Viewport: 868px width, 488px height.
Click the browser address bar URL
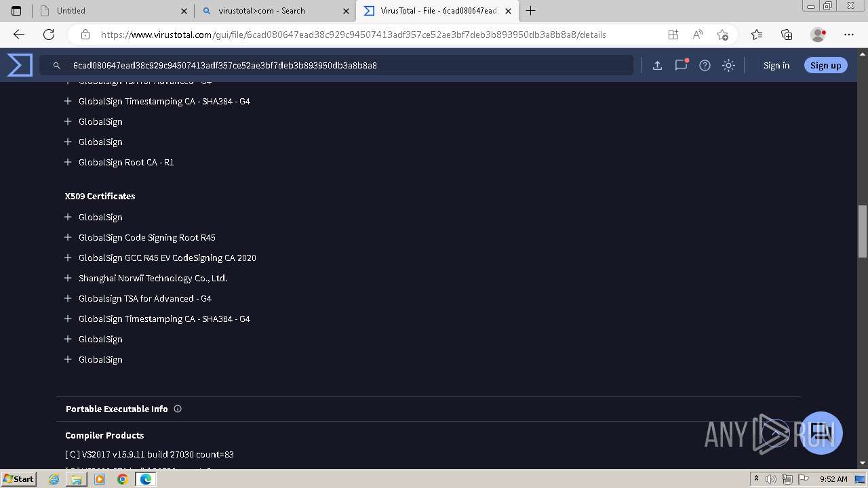pos(353,35)
